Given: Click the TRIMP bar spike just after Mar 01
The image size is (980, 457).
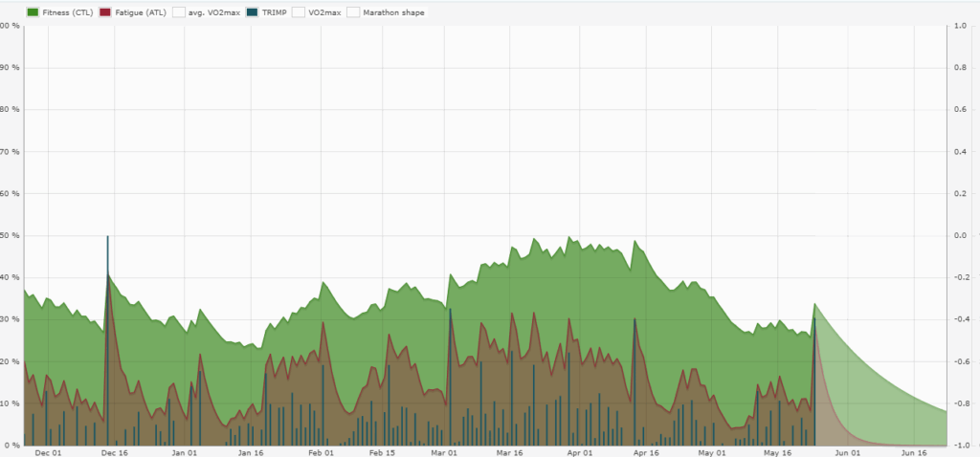Looking at the screenshot, I should point(450,363).
